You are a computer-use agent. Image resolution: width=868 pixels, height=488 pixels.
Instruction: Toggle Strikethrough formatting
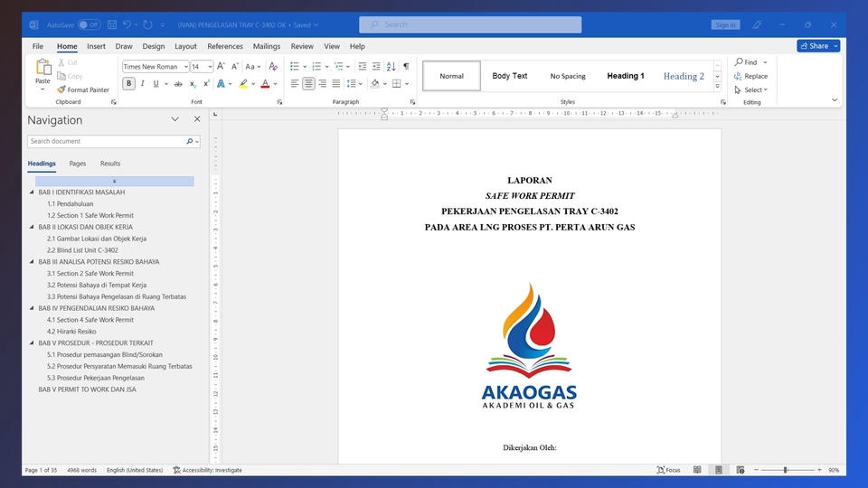[x=178, y=84]
